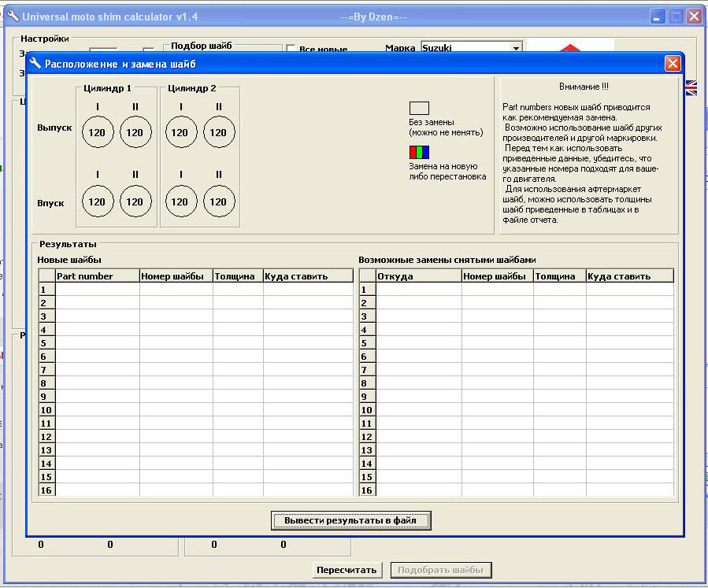
Task: Select cylinder 1 intake valve I shim circle
Action: click(98, 202)
